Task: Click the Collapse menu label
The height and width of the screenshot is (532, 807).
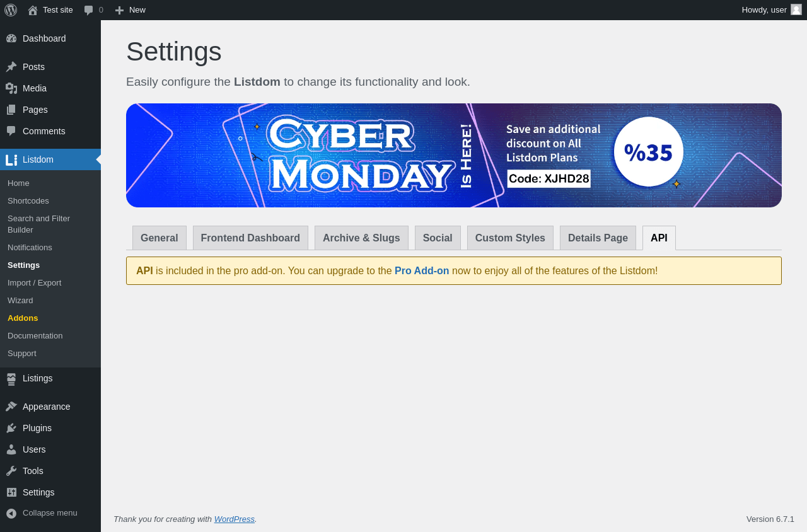Action: point(50,512)
